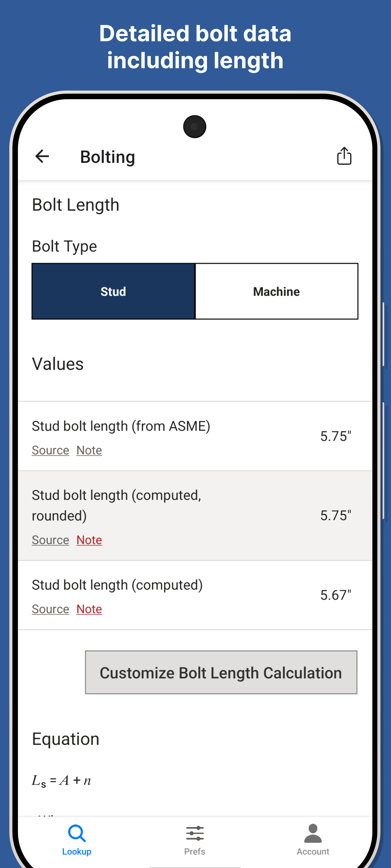
Task: Tap the Ls = A + n equation
Action: (x=61, y=780)
